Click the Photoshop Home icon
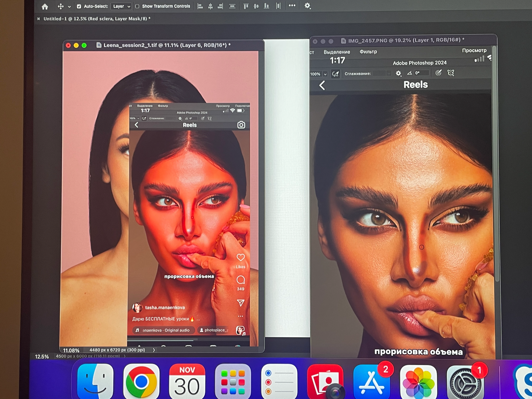Image resolution: width=532 pixels, height=399 pixels. click(45, 6)
